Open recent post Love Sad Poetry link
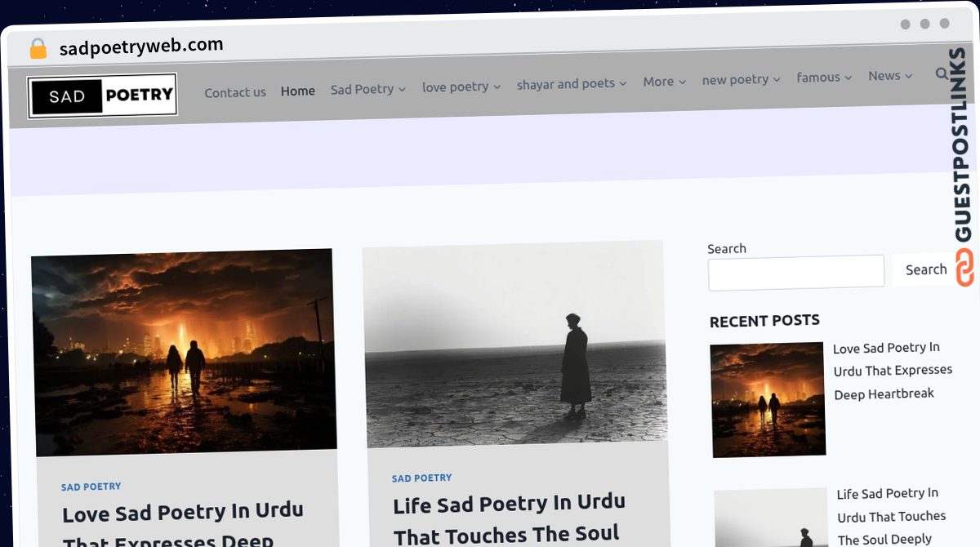980x547 pixels. (893, 371)
